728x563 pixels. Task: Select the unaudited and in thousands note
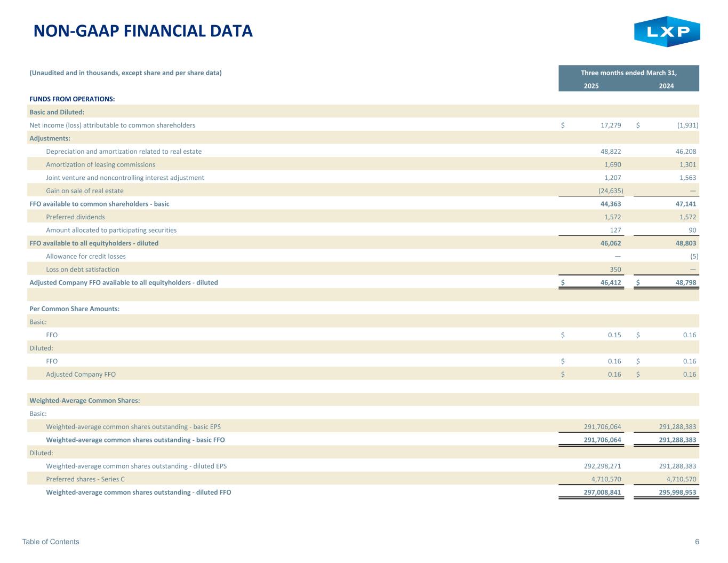tap(125, 73)
